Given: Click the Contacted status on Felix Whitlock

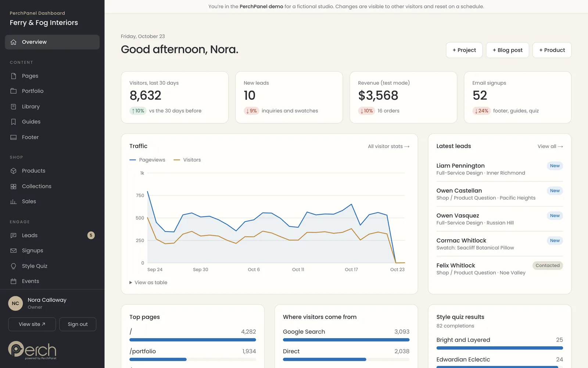Looking at the screenshot, I should coord(548,265).
